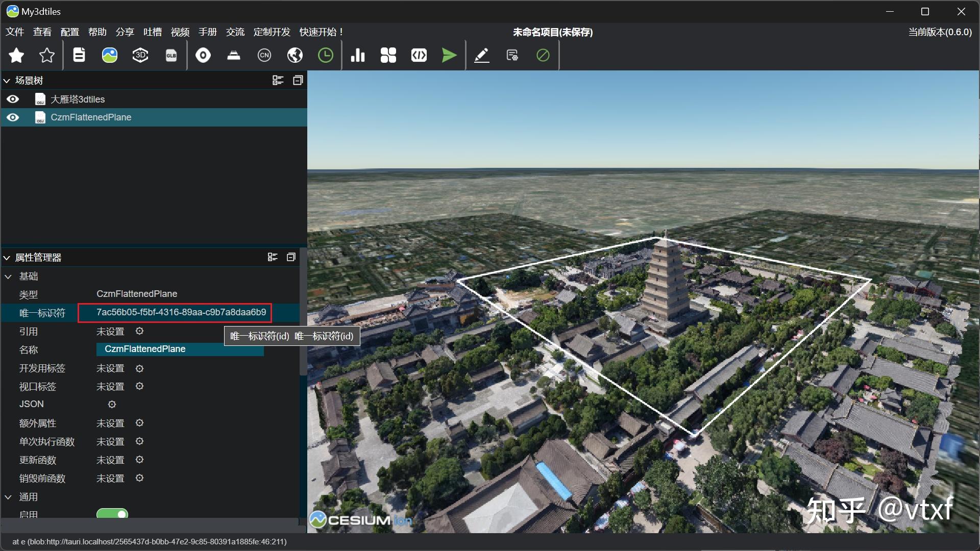The image size is (980, 551).
Task: Click the gear next to 引用
Action: pos(139,331)
